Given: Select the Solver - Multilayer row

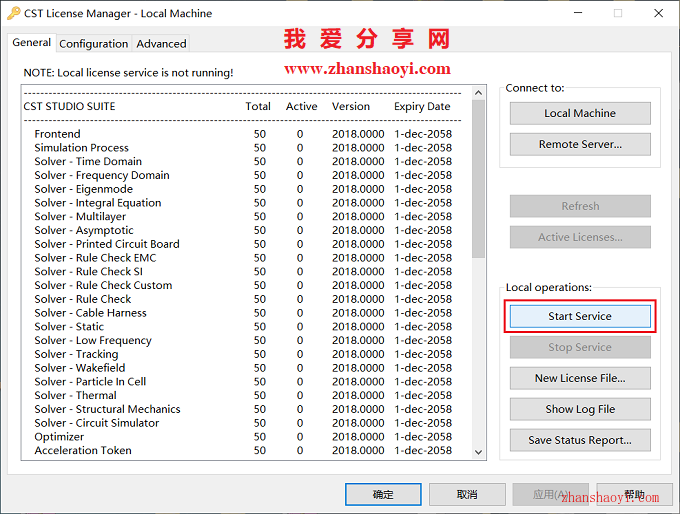Looking at the screenshot, I should (x=243, y=216).
